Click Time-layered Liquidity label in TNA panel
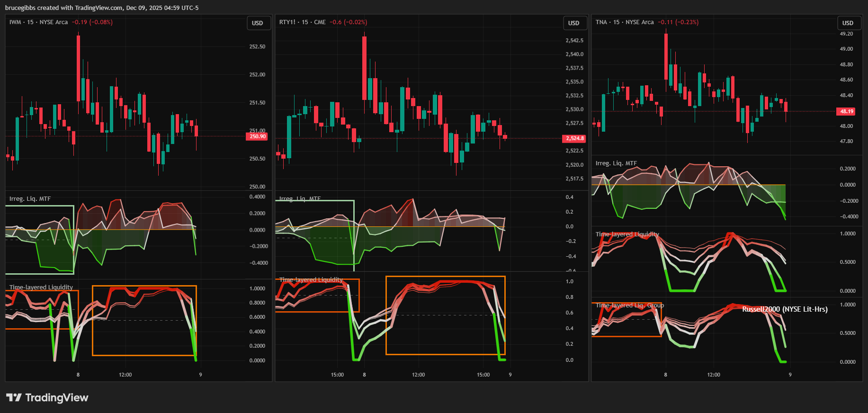Viewport: 868px width, 413px height. pyautogui.click(x=627, y=234)
